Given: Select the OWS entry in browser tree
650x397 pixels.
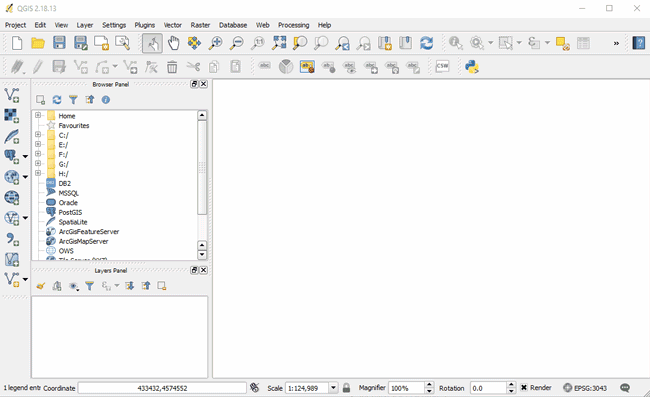Looking at the screenshot, I should point(66,251).
